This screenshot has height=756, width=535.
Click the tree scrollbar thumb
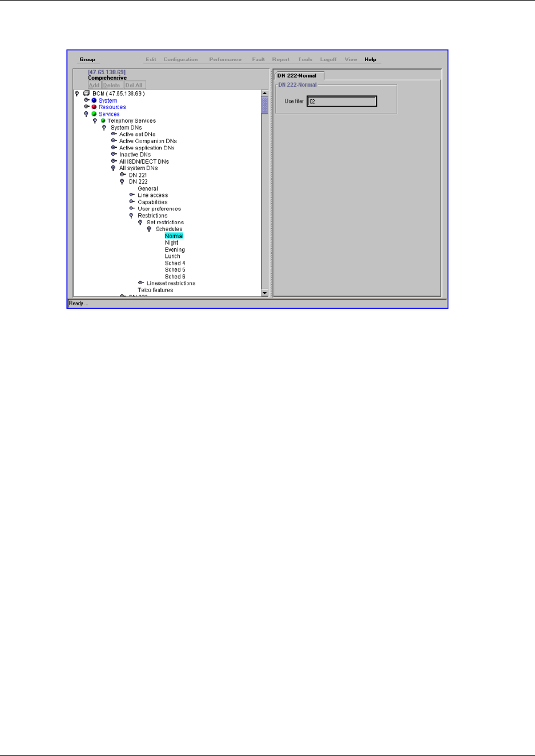point(264,106)
